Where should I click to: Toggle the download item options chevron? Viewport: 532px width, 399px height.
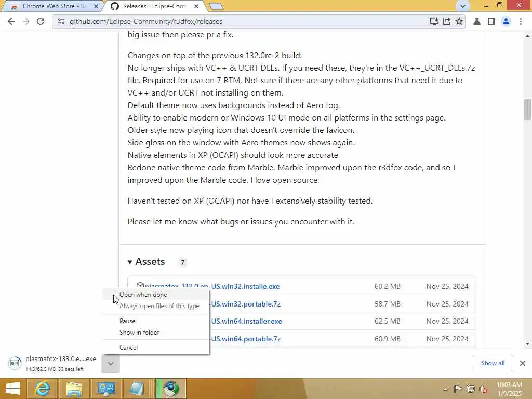coord(111,363)
